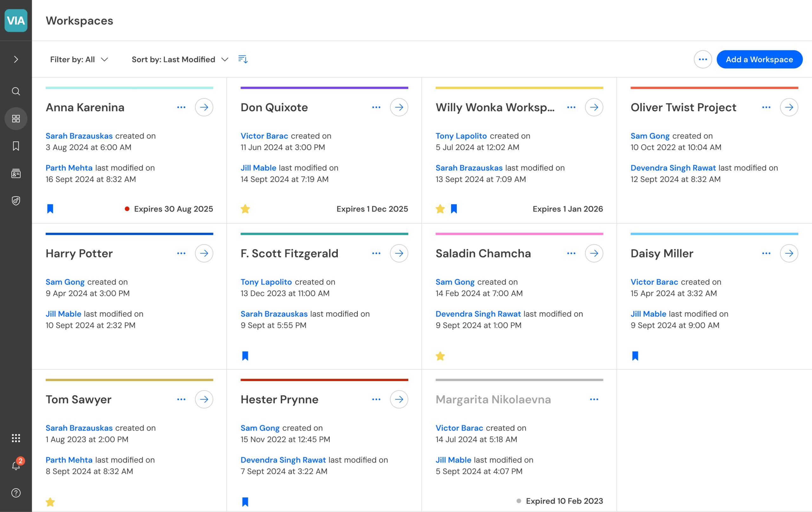
Task: Open the Sort by: Last Modified dropdown
Action: pos(180,59)
